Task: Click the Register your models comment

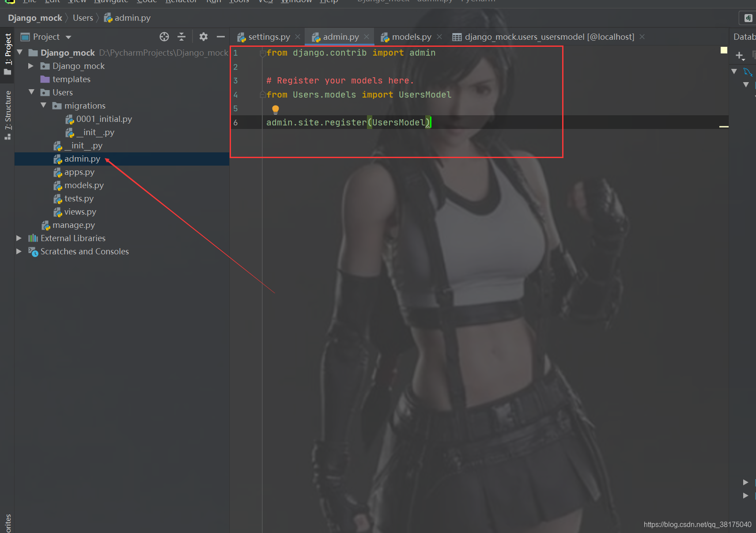Action: [340, 80]
